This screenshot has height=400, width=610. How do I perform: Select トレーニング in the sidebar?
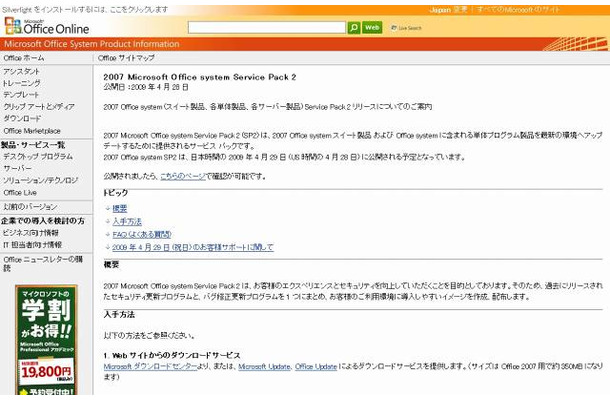(21, 83)
